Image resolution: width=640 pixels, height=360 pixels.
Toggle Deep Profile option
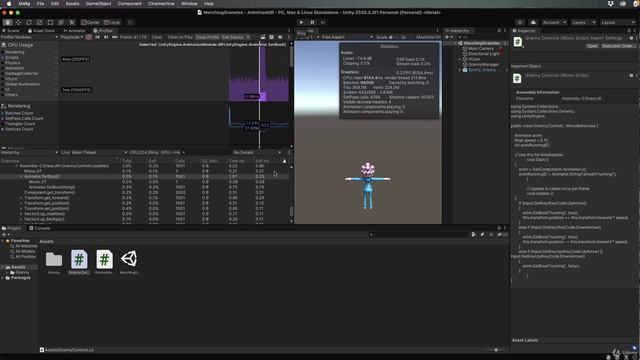point(207,37)
